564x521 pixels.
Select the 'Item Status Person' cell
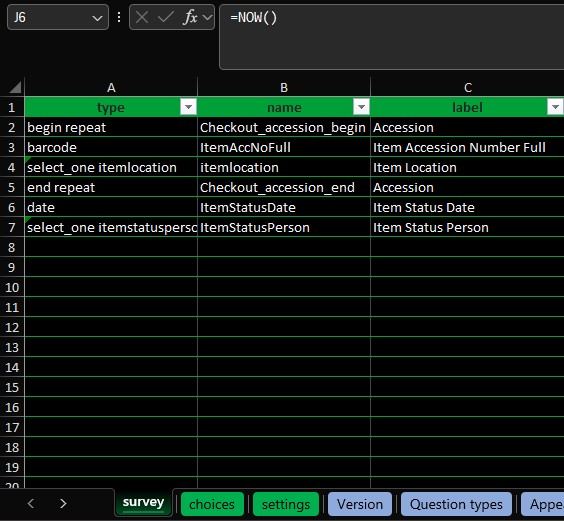pyautogui.click(x=467, y=227)
